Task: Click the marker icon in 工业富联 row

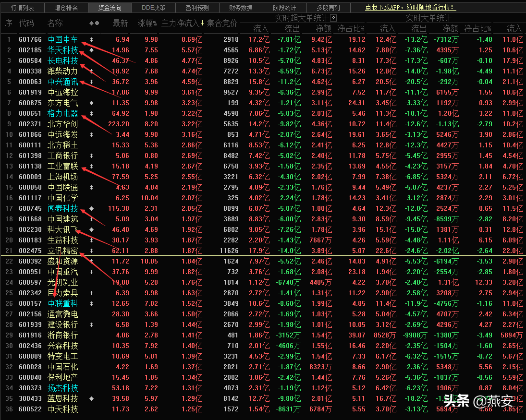Action: [x=92, y=166]
